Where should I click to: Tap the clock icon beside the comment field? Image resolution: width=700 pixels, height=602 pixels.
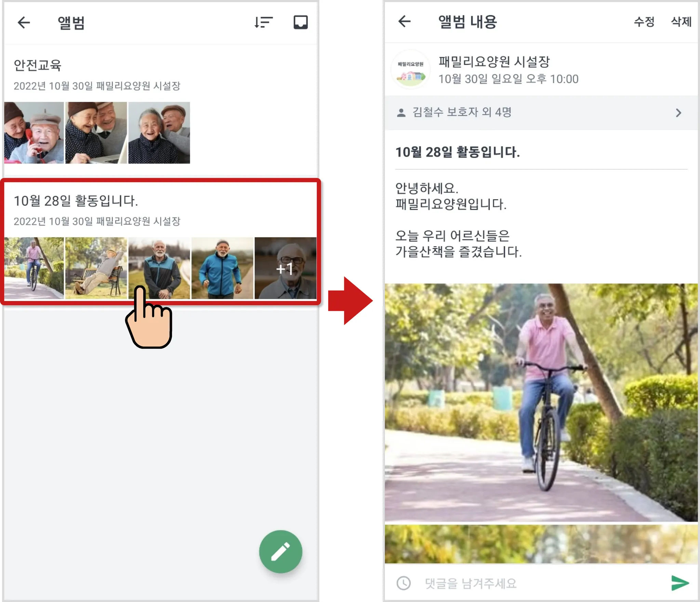[x=404, y=583]
